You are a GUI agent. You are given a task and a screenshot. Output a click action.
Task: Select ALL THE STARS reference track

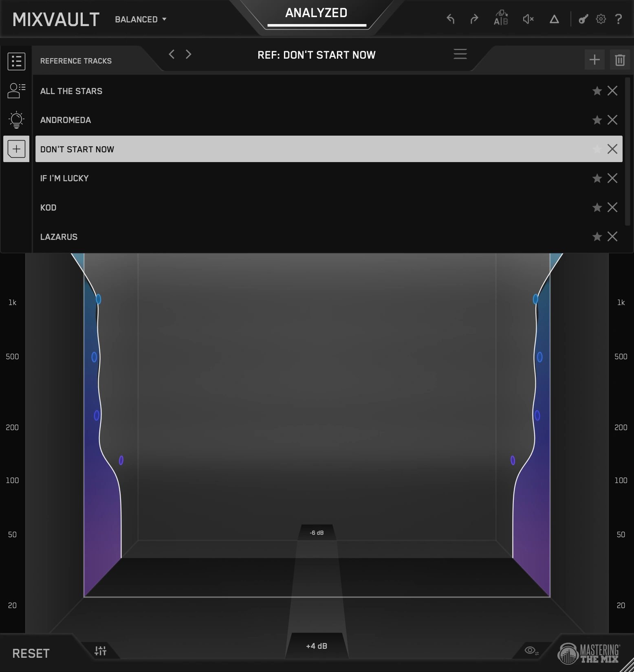(329, 91)
